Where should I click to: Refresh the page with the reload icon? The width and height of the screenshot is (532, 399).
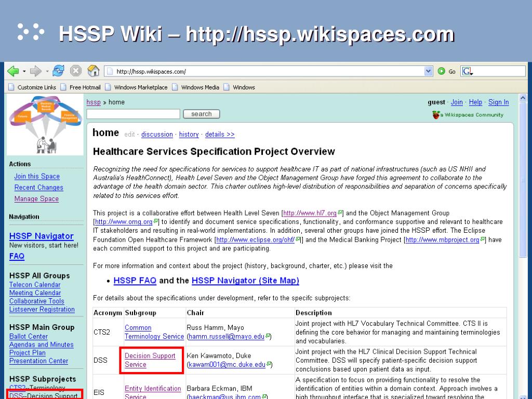coord(58,71)
